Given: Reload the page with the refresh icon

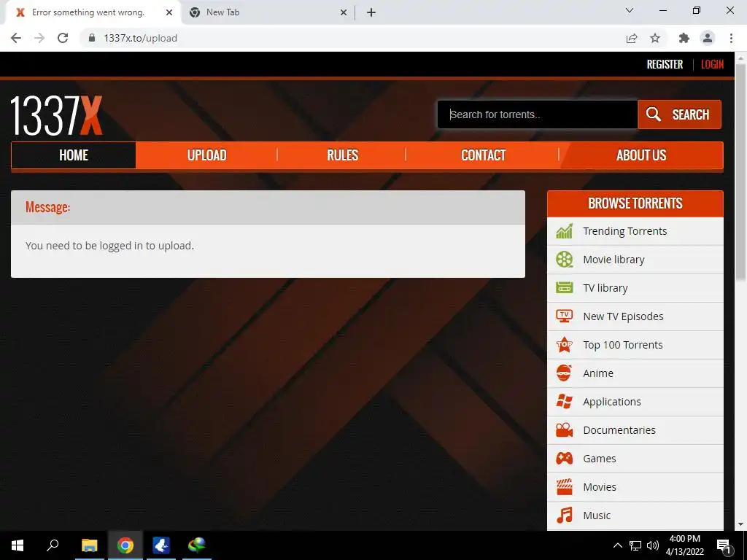Looking at the screenshot, I should 63,38.
